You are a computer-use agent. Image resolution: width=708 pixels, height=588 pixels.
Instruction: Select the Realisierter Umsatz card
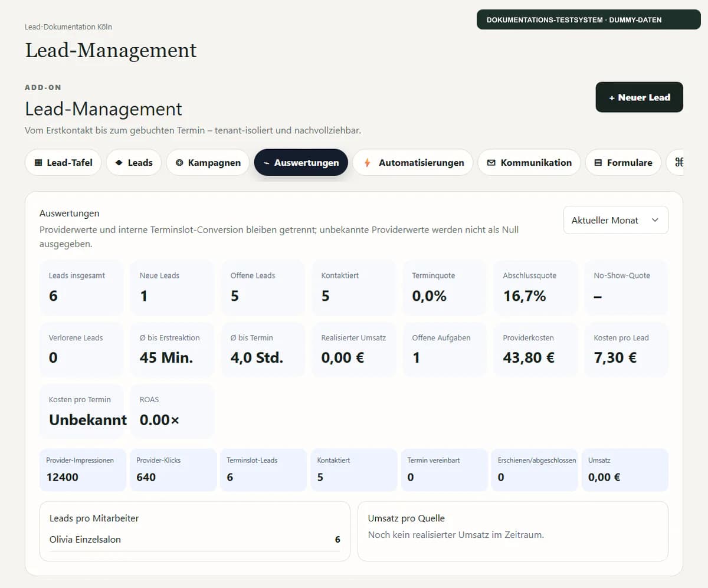354,350
